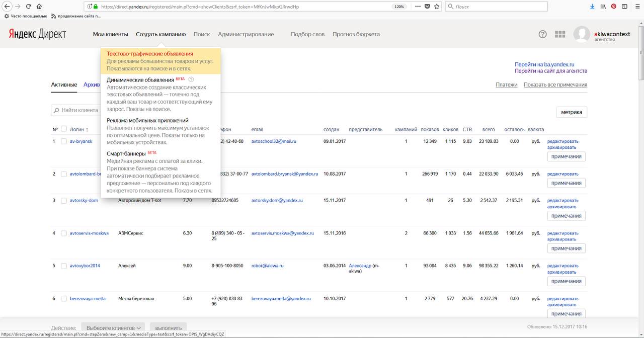The height and width of the screenshot is (338, 644).
Task: Sort the client table by Логин column arrow
Action: (x=87, y=130)
